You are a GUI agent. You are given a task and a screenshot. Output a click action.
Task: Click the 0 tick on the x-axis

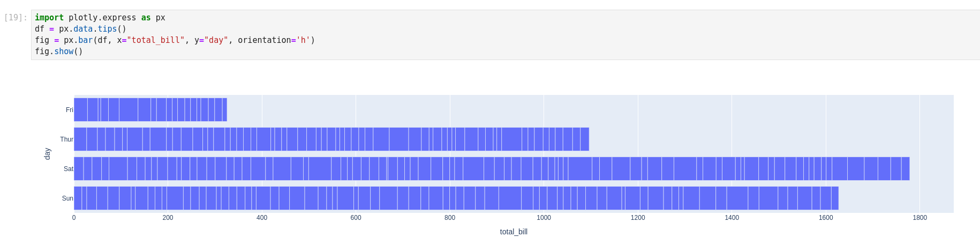point(74,218)
